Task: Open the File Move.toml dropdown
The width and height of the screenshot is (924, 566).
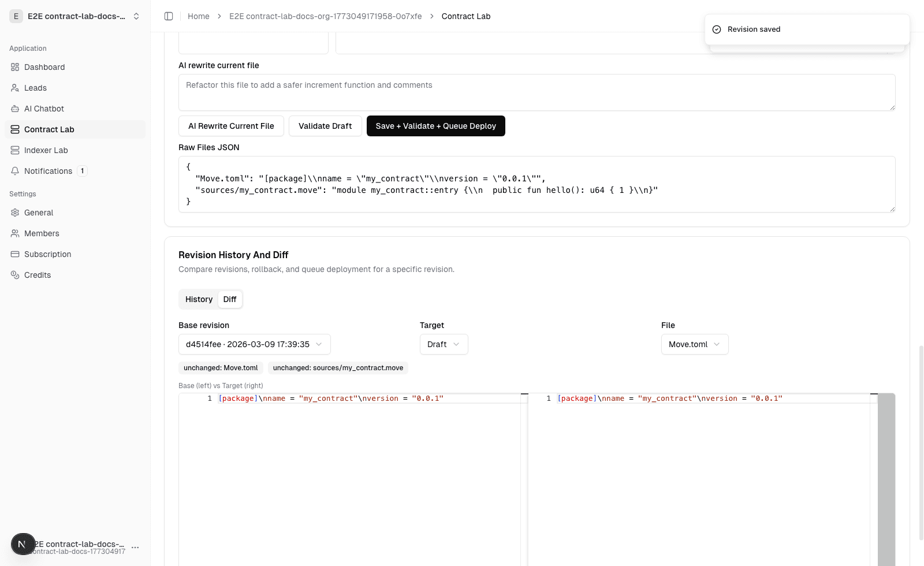Action: coord(694,344)
